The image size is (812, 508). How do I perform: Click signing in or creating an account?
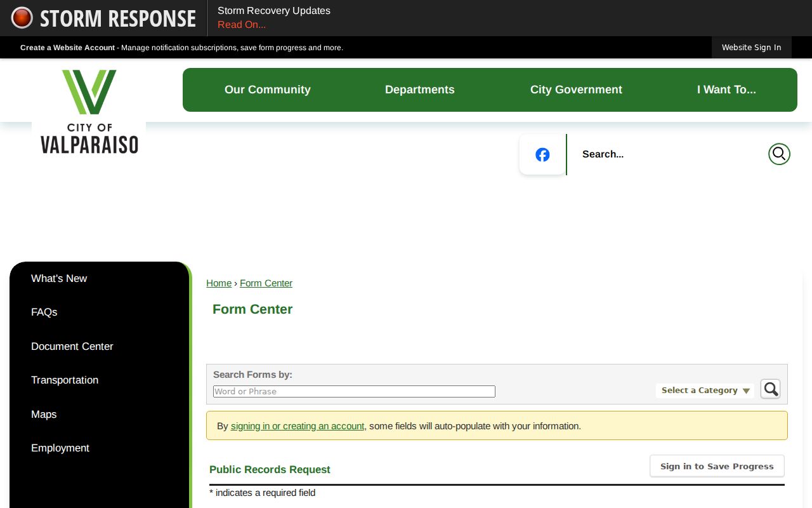tap(298, 426)
